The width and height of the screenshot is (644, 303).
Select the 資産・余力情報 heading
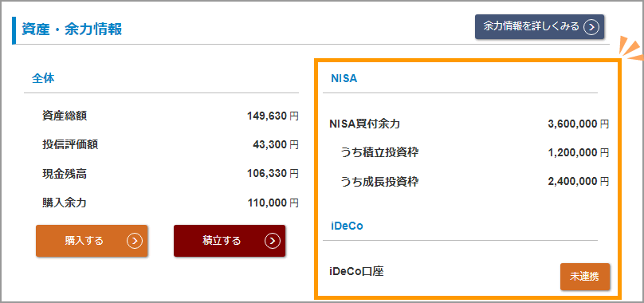72,30
